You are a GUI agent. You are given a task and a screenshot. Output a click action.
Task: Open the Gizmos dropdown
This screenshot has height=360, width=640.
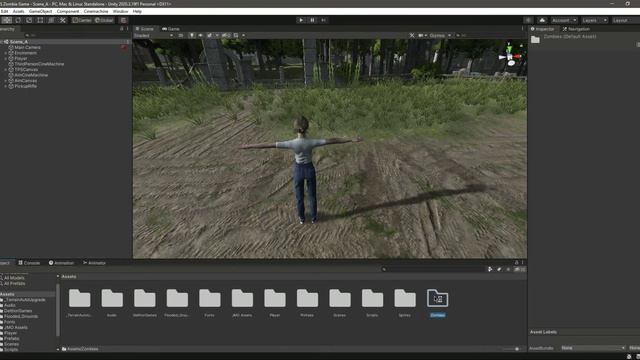(x=440, y=36)
